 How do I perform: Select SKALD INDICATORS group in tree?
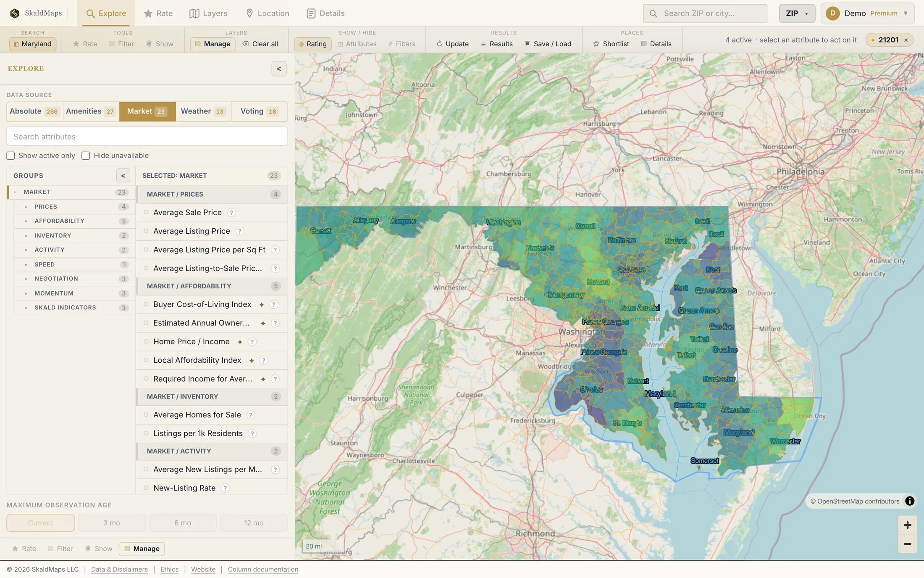click(x=74, y=308)
